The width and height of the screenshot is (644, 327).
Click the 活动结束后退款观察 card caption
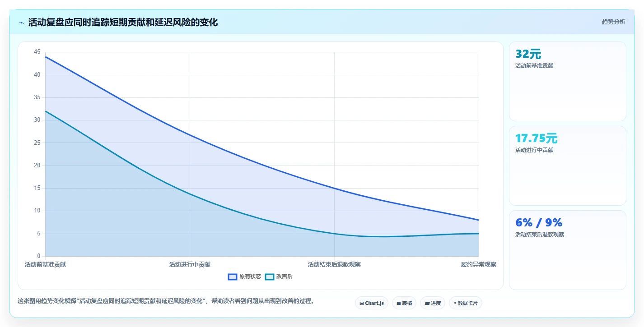[x=540, y=235]
